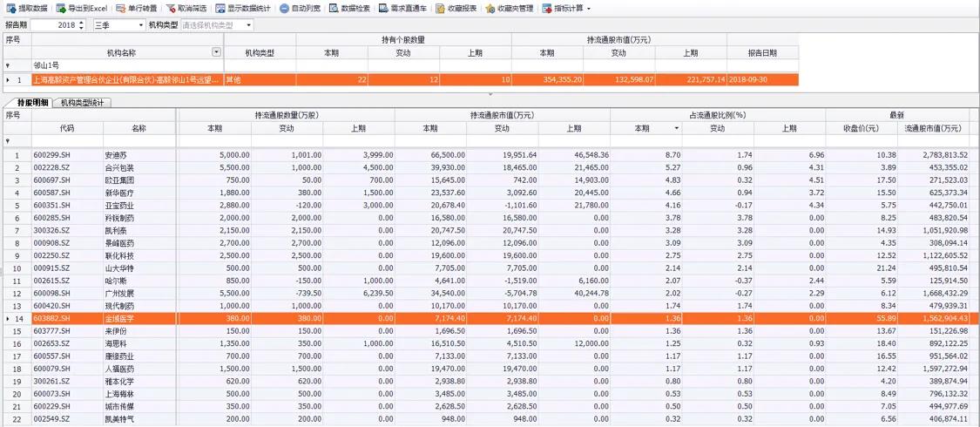The height and width of the screenshot is (427, 980).
Task: Click the filter cell under 代码 column
Action: pos(67,140)
